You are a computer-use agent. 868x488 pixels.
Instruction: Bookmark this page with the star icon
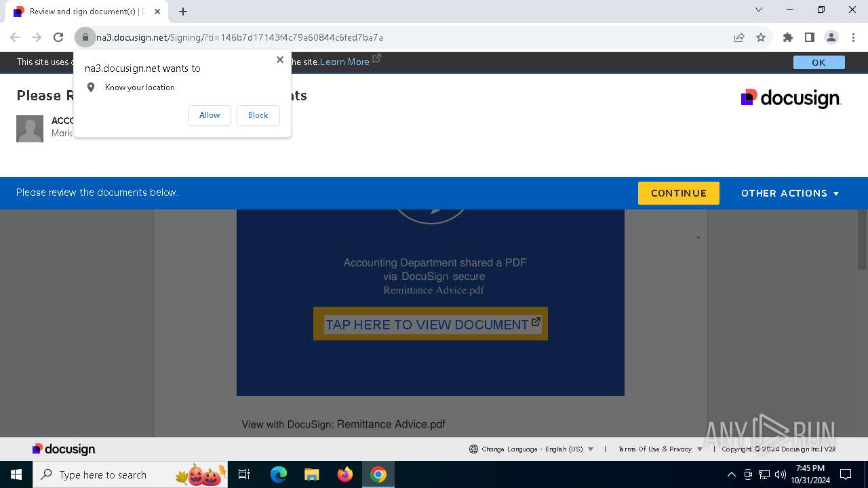(761, 37)
